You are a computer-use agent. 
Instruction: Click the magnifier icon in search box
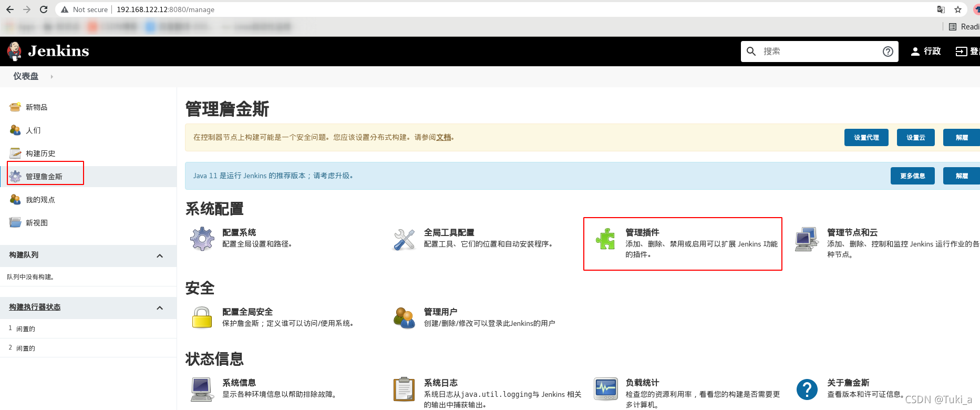click(751, 52)
